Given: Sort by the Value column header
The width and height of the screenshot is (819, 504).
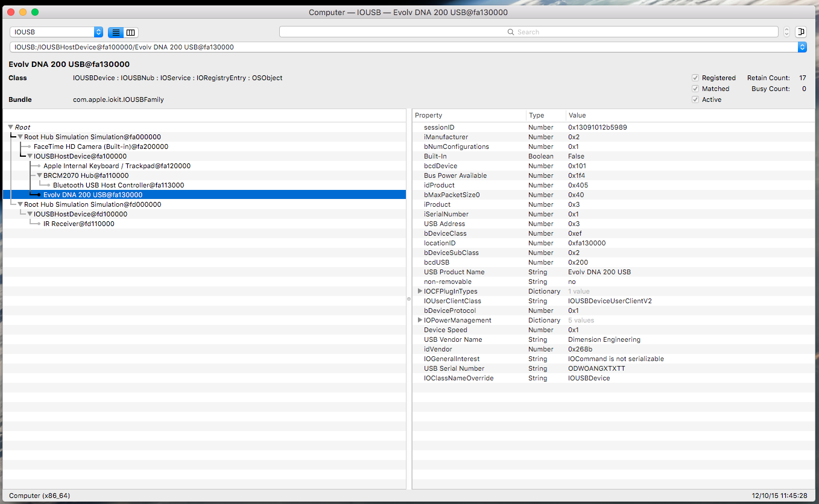Looking at the screenshot, I should pos(691,115).
